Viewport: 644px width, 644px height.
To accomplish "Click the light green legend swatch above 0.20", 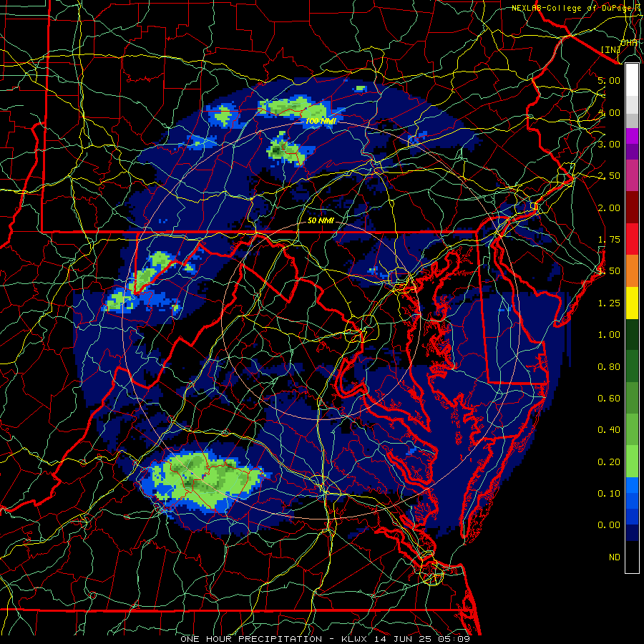I will click(632, 462).
